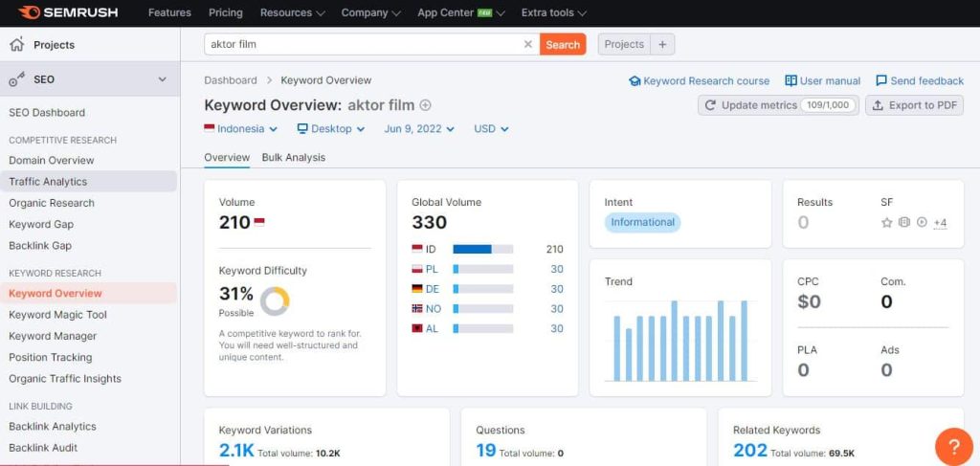Viewport: 980px width, 466px height.
Task: Open Keyword Manager in sidebar
Action: (54, 336)
